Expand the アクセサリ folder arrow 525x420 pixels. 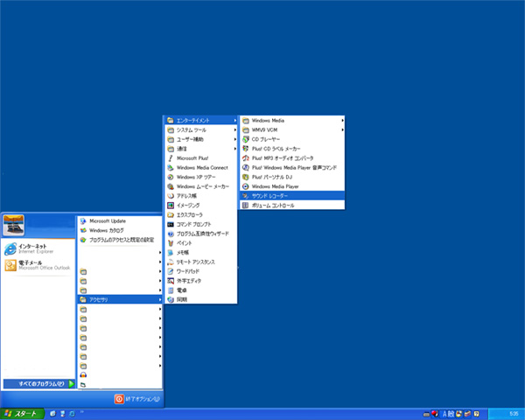(x=160, y=299)
